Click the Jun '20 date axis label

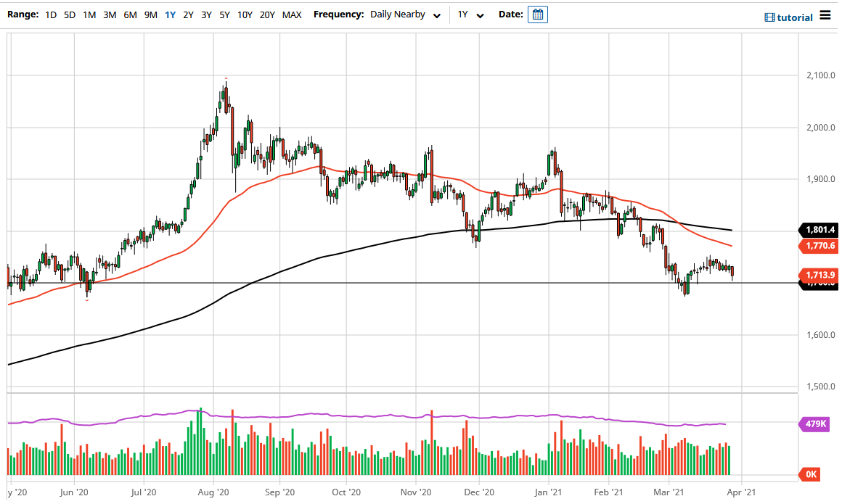(74, 492)
